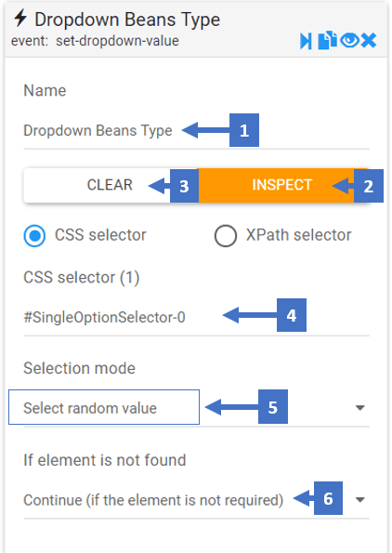Viewport: 392px width, 553px height.
Task: Remove the Dropdown Beans Type event
Action: (369, 41)
